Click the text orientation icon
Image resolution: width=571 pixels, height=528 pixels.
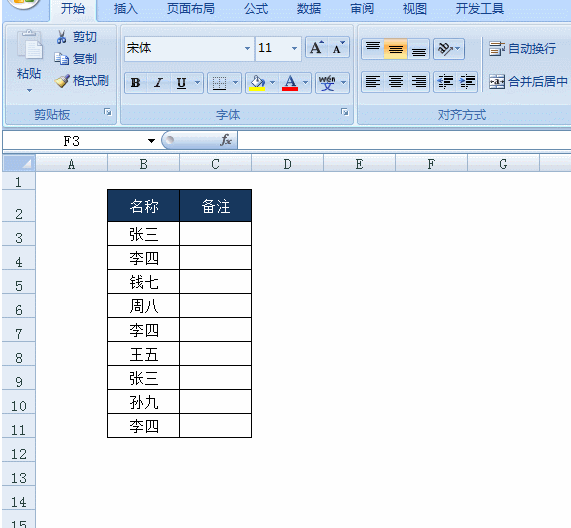[x=446, y=49]
